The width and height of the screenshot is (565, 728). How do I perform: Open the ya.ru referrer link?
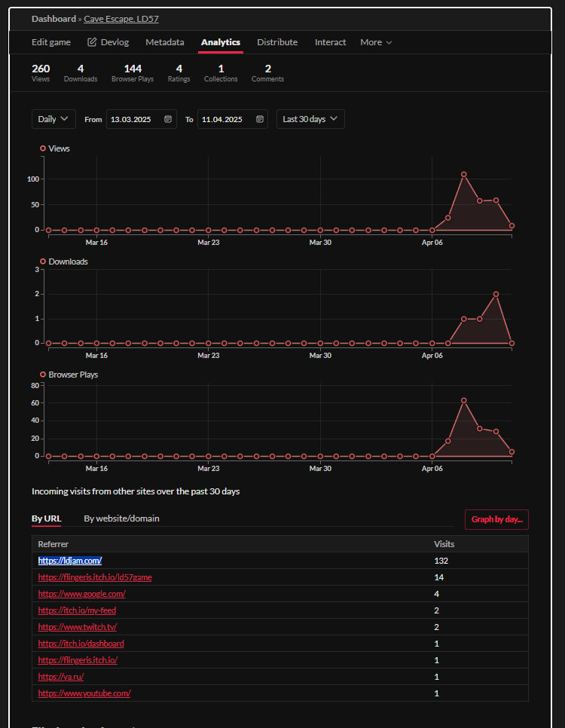click(61, 677)
